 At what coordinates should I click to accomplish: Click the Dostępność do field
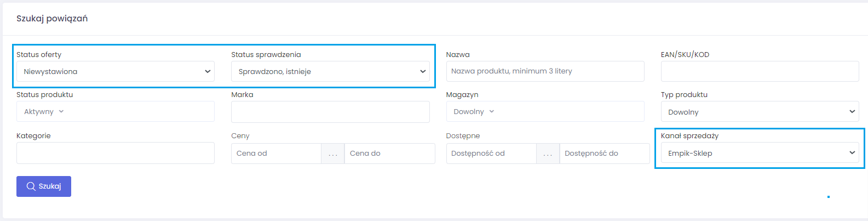point(605,154)
